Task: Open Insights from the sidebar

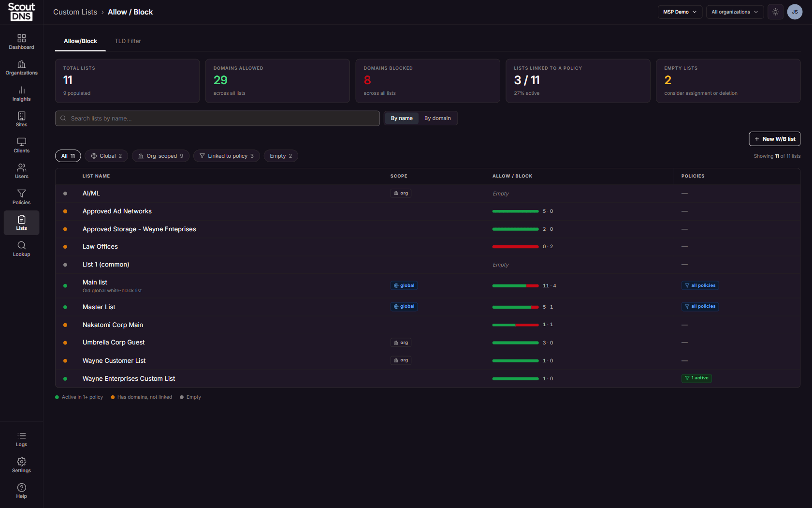Action: click(21, 94)
